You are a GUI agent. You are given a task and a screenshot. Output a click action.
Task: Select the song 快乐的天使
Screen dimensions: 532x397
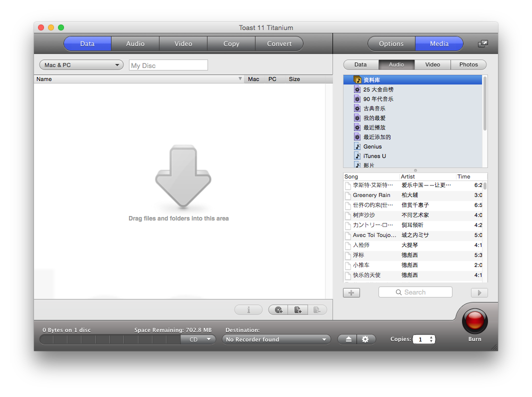coord(366,275)
